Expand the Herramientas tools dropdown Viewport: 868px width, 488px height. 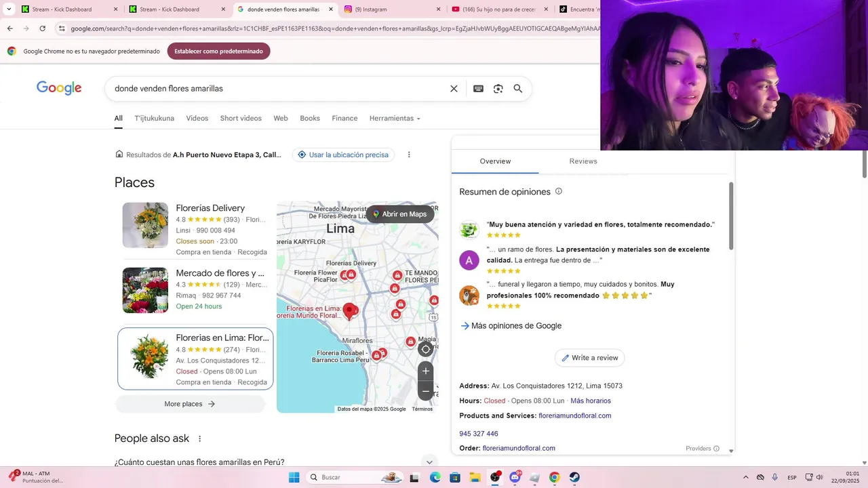coord(395,119)
